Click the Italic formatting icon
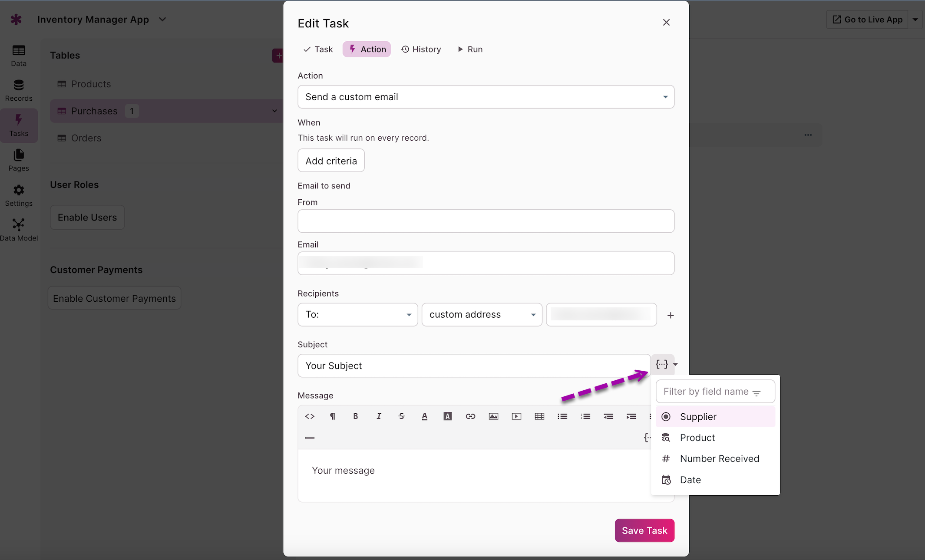Viewport: 925px width, 560px height. (x=378, y=416)
